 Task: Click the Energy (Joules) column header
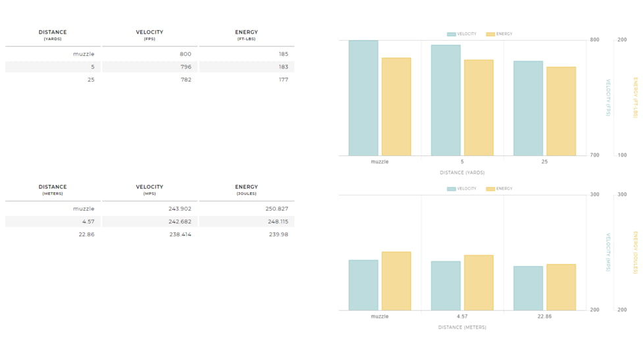point(246,190)
